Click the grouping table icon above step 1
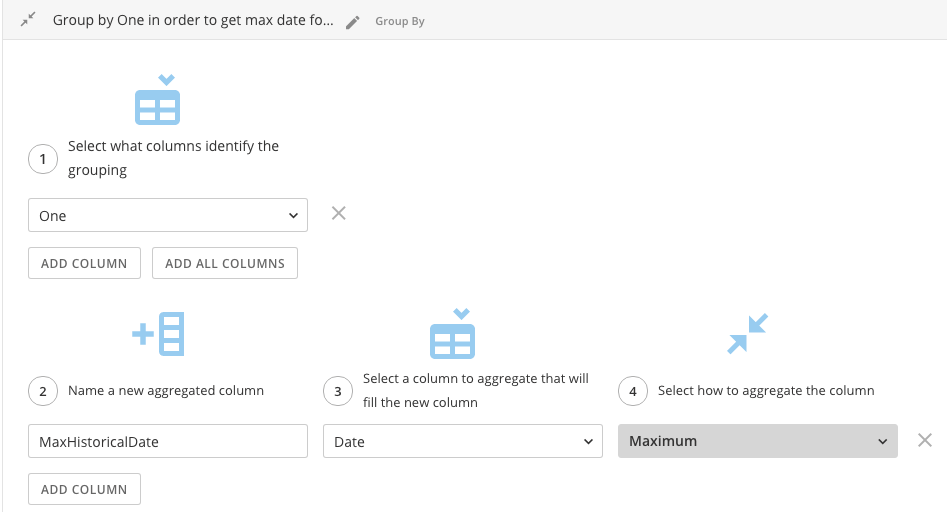This screenshot has height=512, width=947. (158, 100)
